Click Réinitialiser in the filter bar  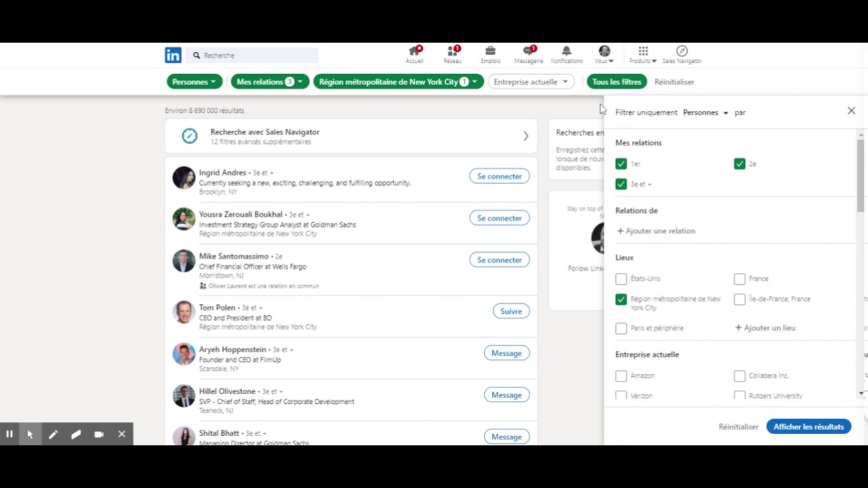click(x=674, y=82)
